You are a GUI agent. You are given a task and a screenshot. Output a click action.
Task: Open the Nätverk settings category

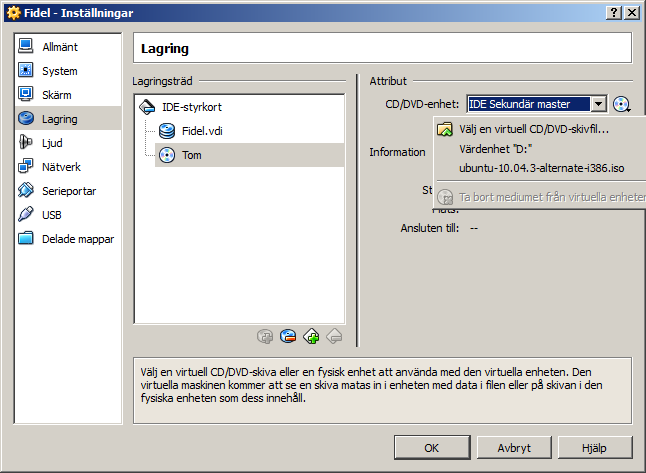point(61,167)
